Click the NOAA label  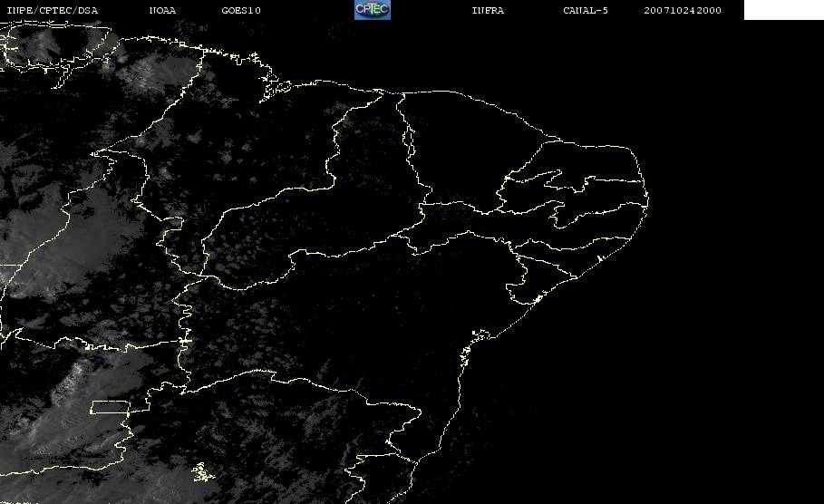[x=162, y=11]
